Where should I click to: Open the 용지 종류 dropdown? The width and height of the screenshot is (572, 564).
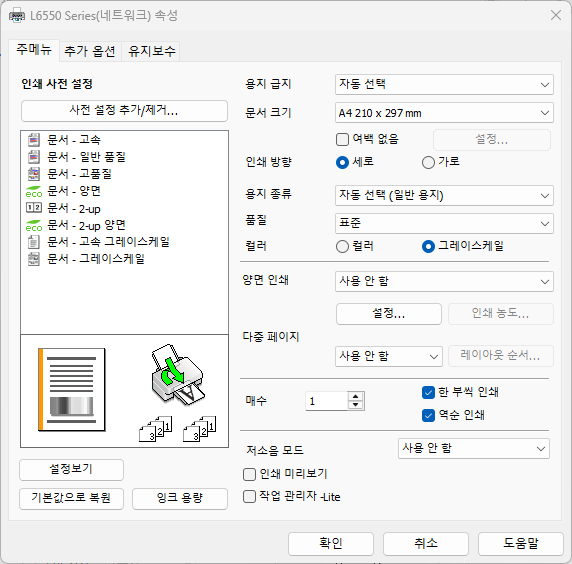pyautogui.click(x=444, y=196)
